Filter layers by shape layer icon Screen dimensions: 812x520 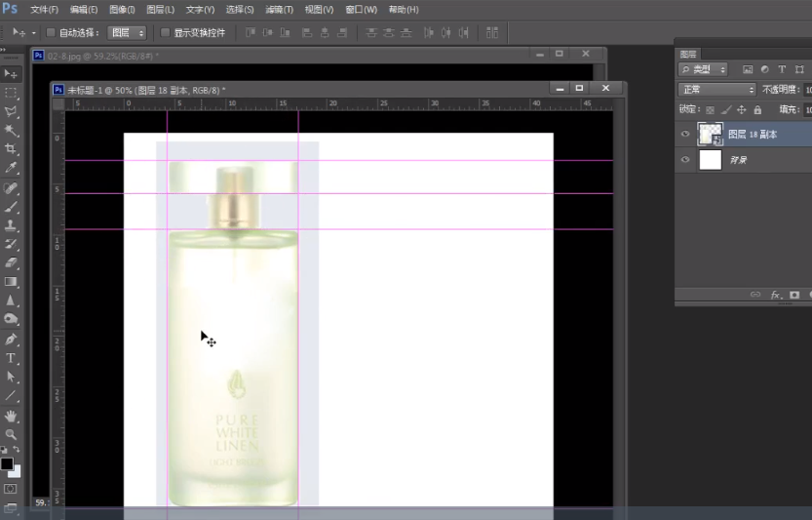tap(799, 69)
